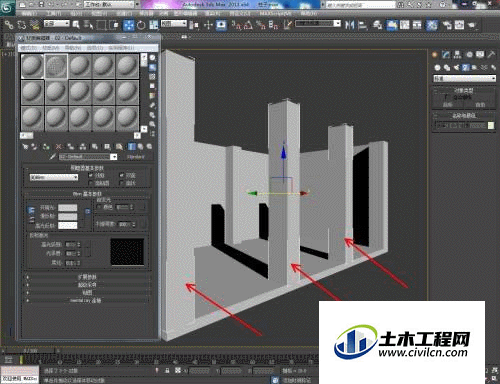Select the Select and Move tool
This screenshot has width=500, height=384.
click(129, 25)
